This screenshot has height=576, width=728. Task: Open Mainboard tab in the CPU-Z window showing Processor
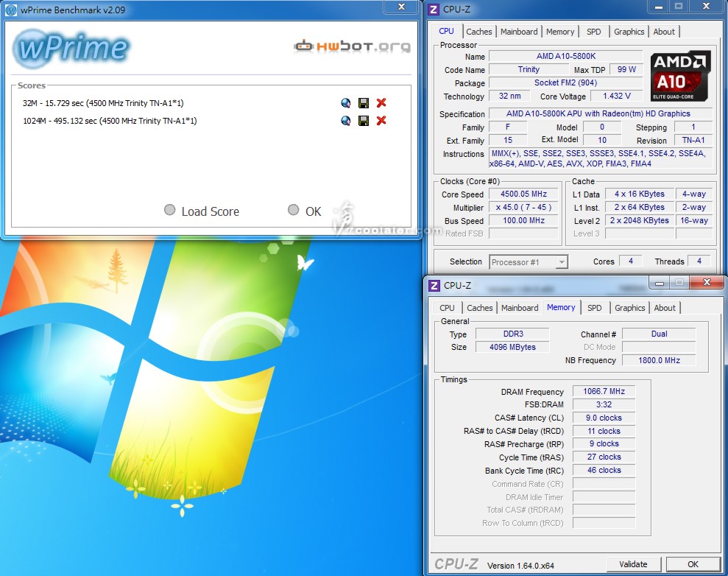pos(519,32)
